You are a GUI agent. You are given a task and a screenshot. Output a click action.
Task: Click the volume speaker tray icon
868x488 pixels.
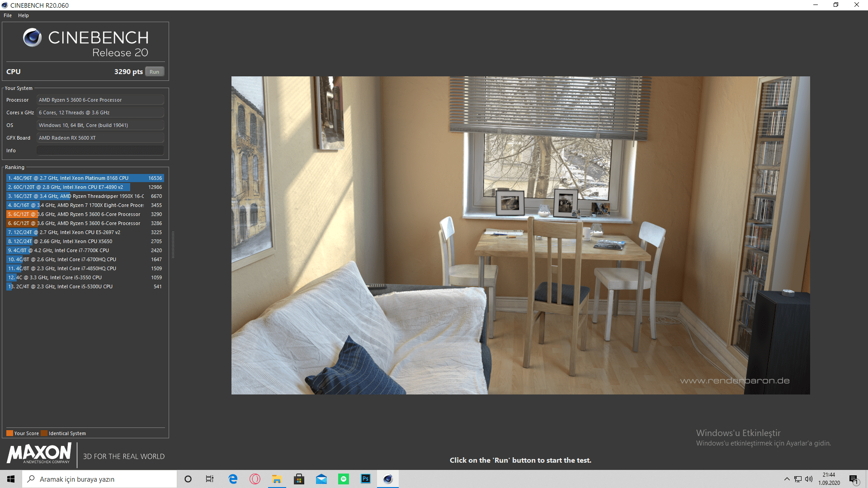pos(809,479)
